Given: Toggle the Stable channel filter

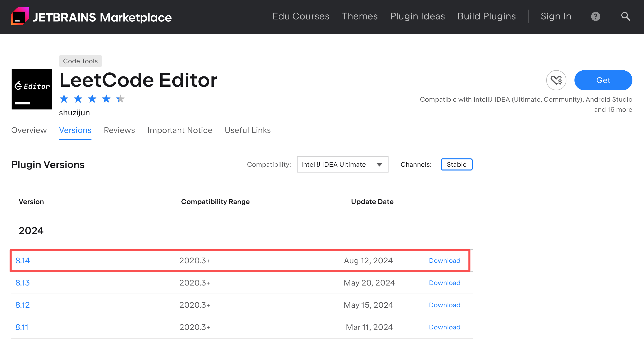Looking at the screenshot, I should pos(457,164).
